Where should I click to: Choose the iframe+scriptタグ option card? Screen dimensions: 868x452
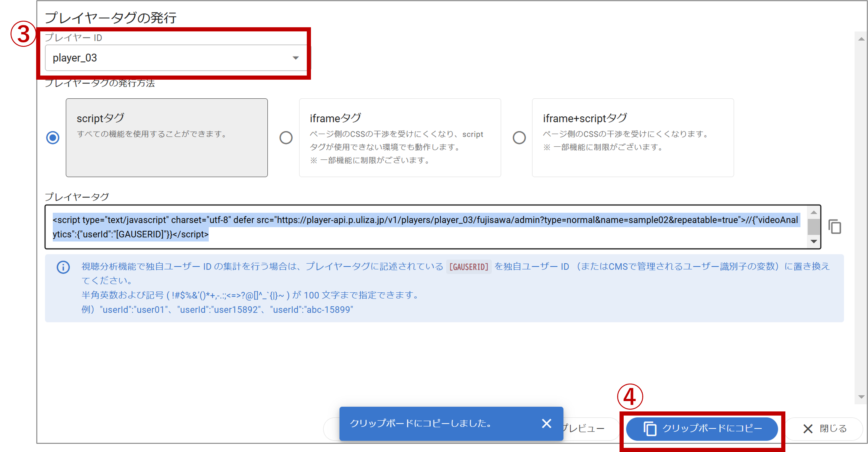(633, 137)
